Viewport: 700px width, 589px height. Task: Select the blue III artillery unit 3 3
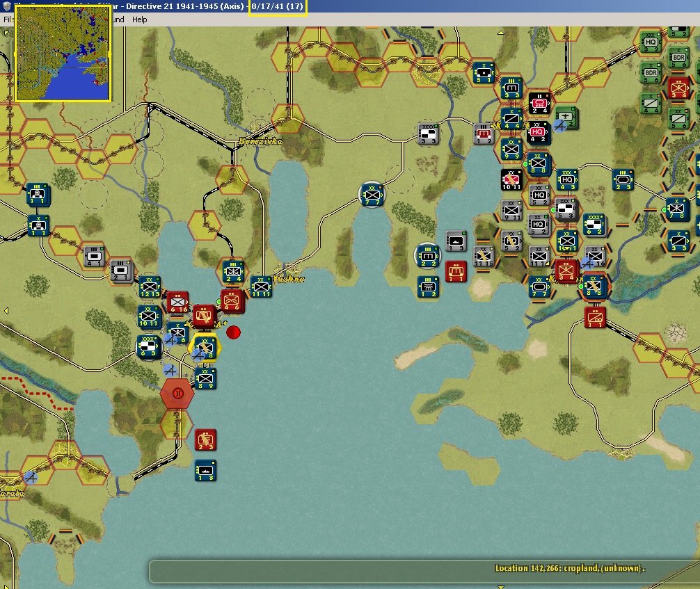pos(511,88)
